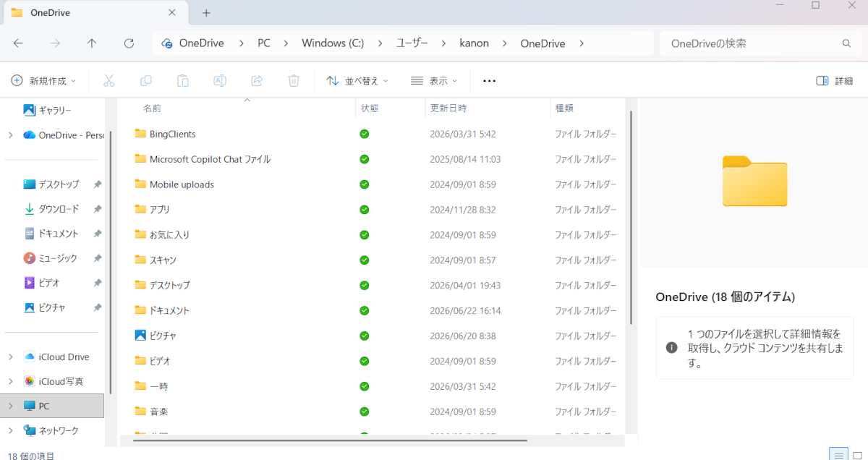This screenshot has height=460, width=868.
Task: Go forward with the right arrow
Action: (x=55, y=43)
